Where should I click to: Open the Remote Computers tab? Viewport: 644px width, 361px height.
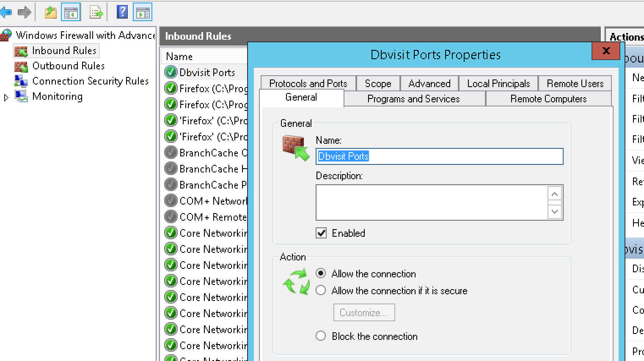click(x=548, y=99)
